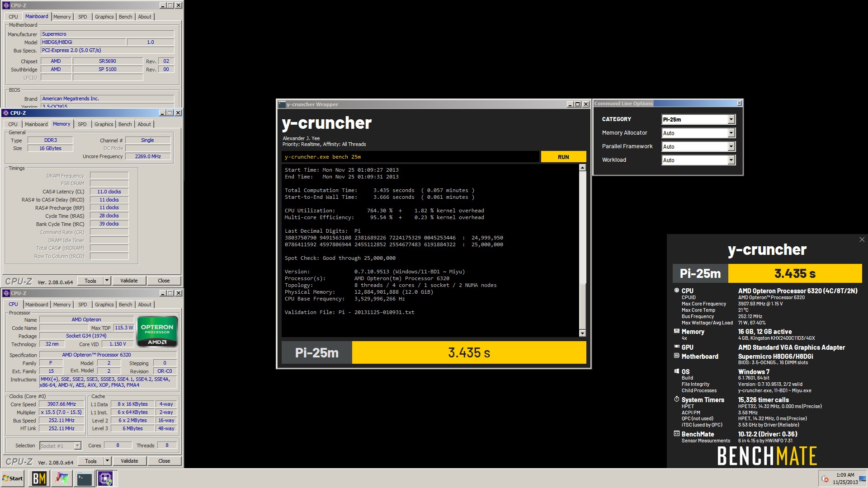
Task: Open Graphics tab in middle CPU-Z window
Action: coord(104,124)
